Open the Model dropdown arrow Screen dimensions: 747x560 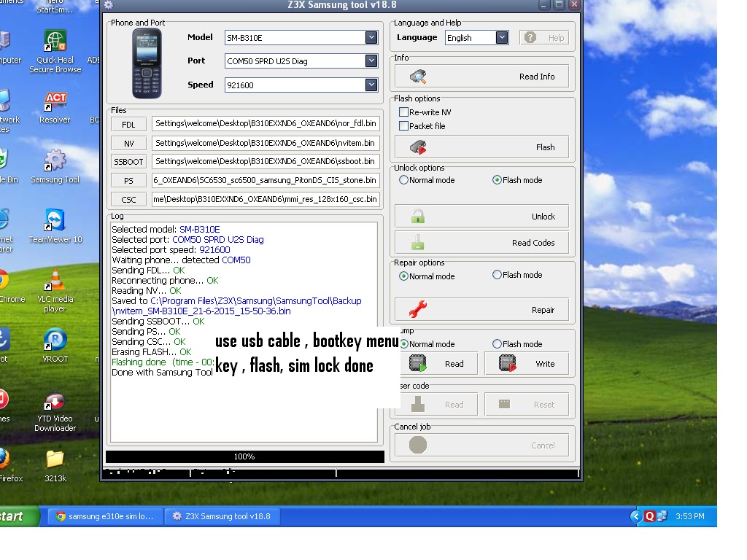coord(371,37)
